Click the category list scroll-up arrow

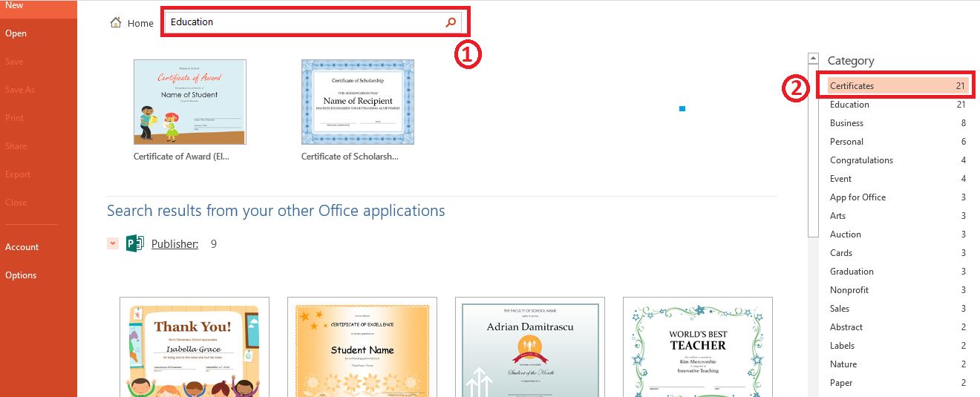pos(813,59)
